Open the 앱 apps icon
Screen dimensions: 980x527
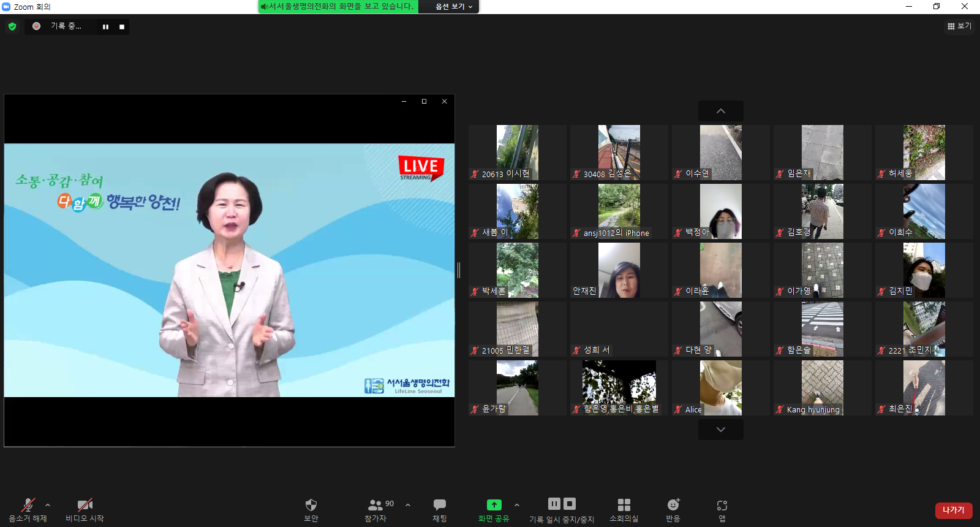coord(722,506)
